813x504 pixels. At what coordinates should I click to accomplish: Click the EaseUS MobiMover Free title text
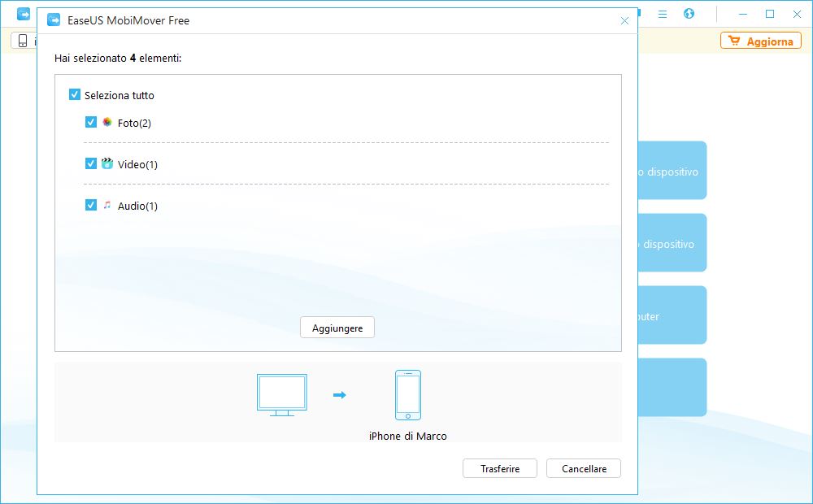128,21
